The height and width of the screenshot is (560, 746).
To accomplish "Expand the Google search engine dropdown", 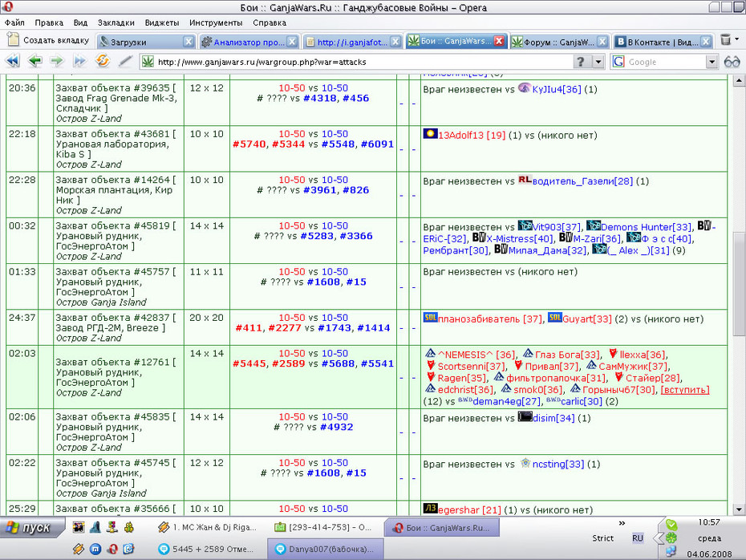I will pyautogui.click(x=712, y=62).
